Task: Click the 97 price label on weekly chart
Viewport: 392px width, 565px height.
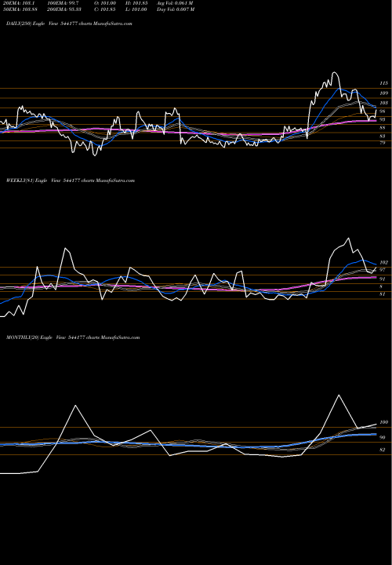Action: click(383, 270)
